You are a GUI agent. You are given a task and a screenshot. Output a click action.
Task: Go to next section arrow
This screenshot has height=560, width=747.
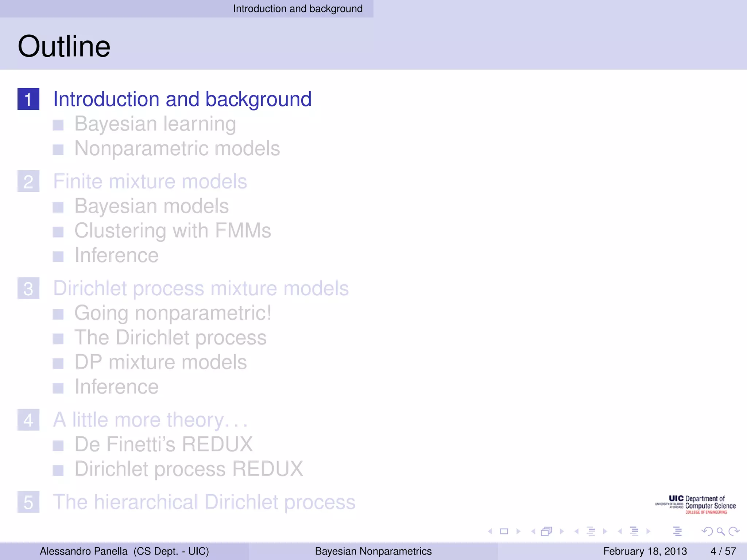[648, 531]
